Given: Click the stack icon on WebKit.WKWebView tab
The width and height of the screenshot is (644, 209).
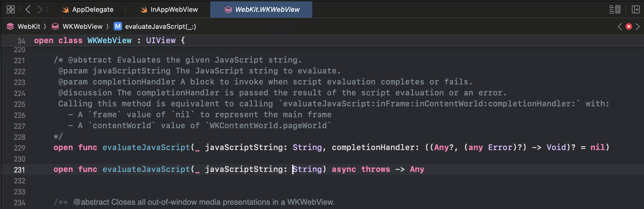Looking at the screenshot, I should point(228,10).
